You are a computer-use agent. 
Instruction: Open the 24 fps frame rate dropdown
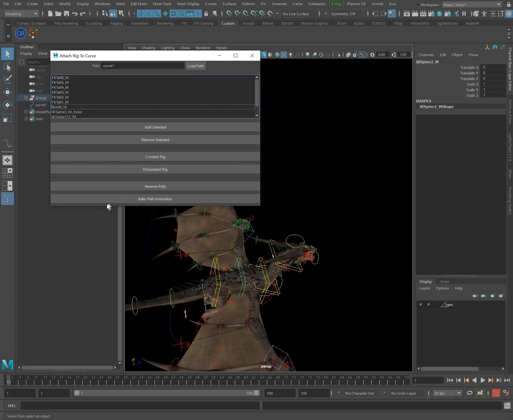pyautogui.click(x=447, y=393)
